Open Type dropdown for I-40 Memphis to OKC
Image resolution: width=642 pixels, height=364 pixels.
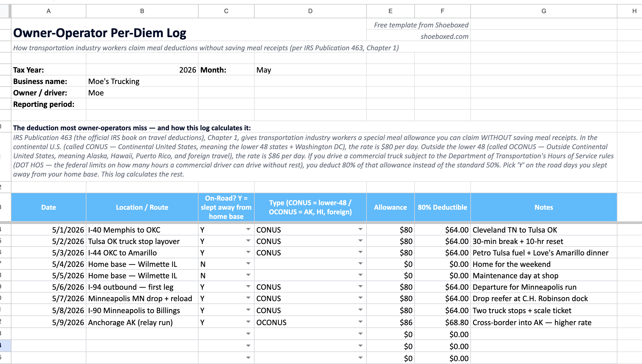(360, 229)
